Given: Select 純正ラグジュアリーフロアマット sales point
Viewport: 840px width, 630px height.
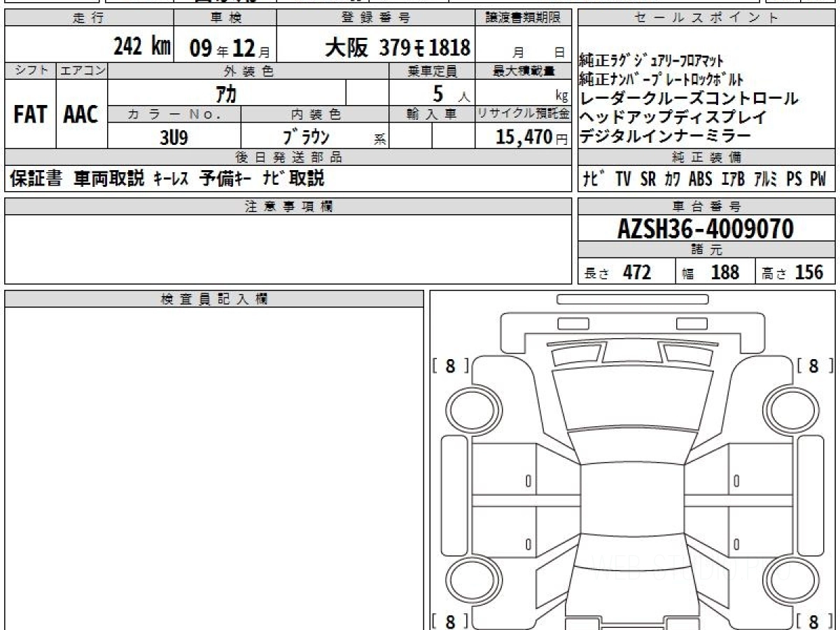Looking at the screenshot, I should coord(652,62).
